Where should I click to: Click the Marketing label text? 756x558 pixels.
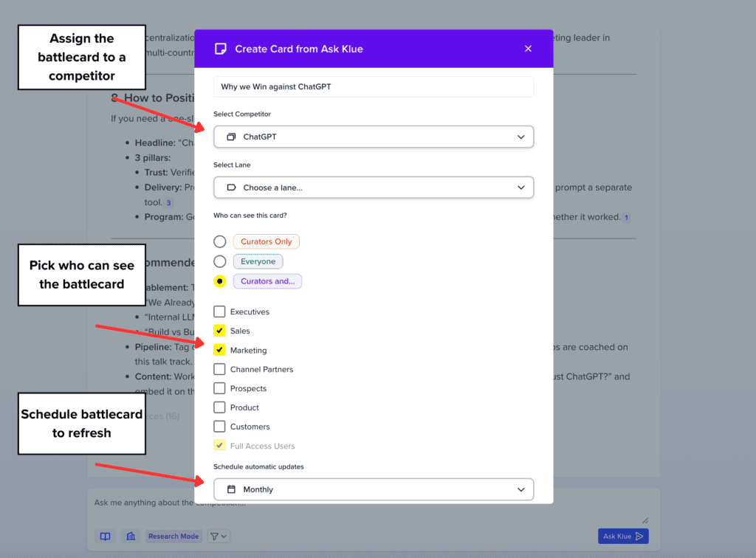tap(248, 351)
